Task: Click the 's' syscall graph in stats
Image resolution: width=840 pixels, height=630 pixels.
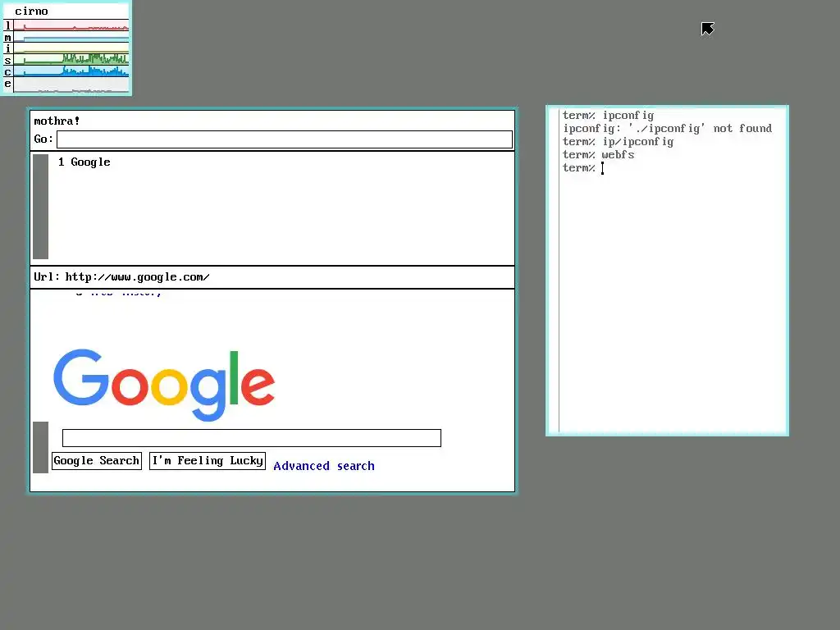Action: pyautogui.click(x=71, y=59)
